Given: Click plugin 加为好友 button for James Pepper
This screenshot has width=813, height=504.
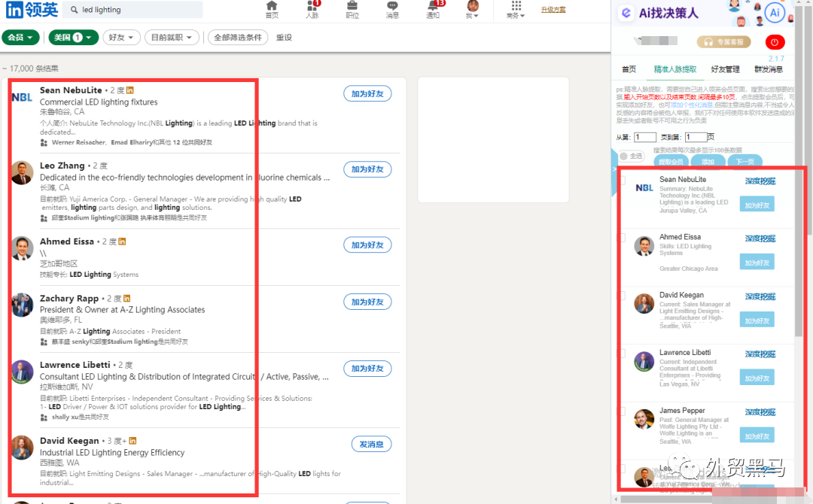Looking at the screenshot, I should click(x=757, y=436).
